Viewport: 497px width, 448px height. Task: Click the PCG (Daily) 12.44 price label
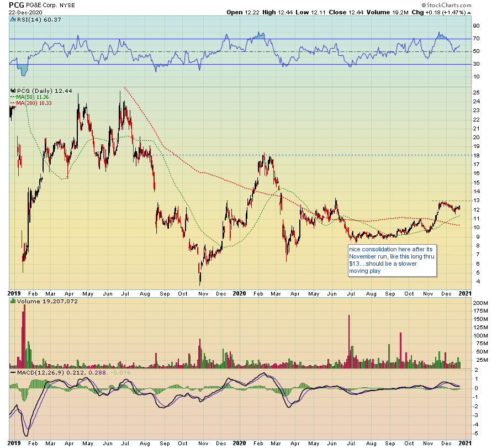[x=44, y=91]
